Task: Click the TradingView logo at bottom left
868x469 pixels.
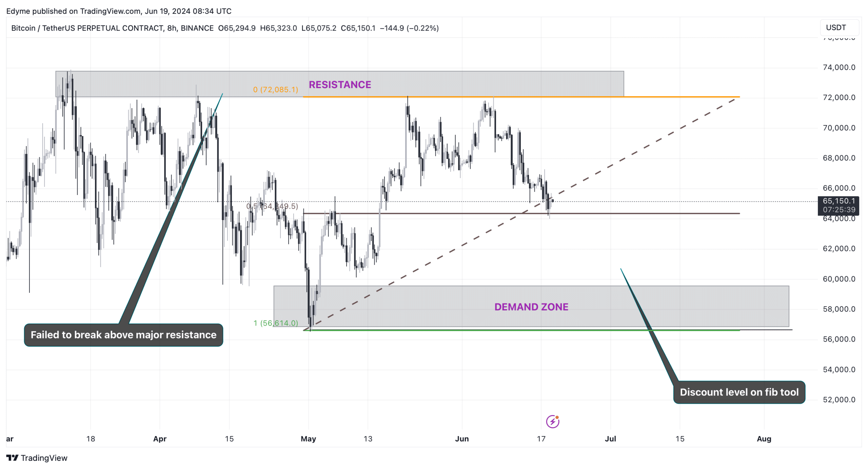Action: tap(37, 458)
